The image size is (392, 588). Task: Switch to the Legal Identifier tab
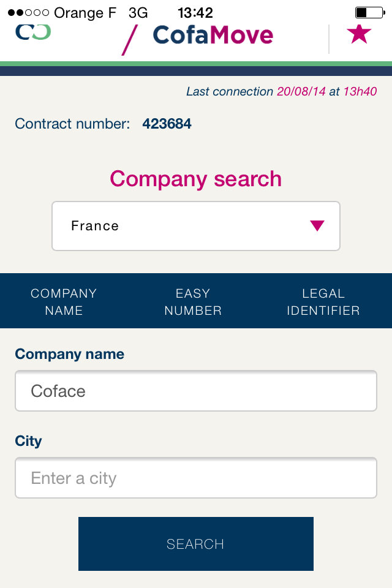(323, 301)
